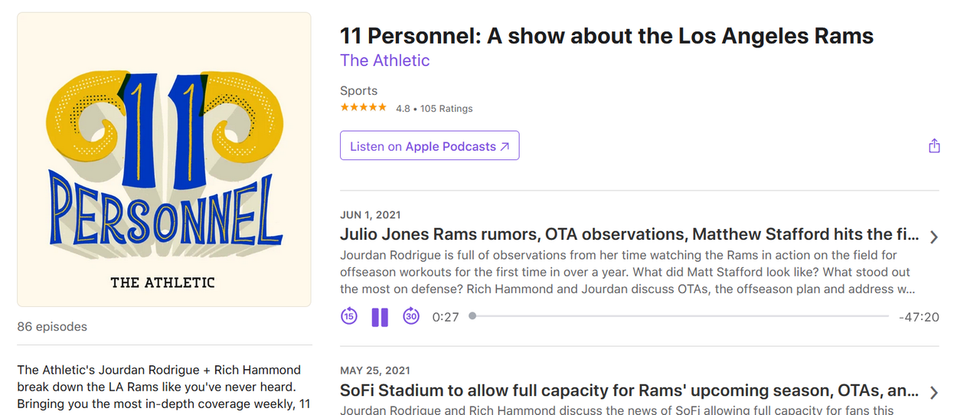
Task: Open the SoFi Stadium full capacity episode title
Action: [x=630, y=390]
